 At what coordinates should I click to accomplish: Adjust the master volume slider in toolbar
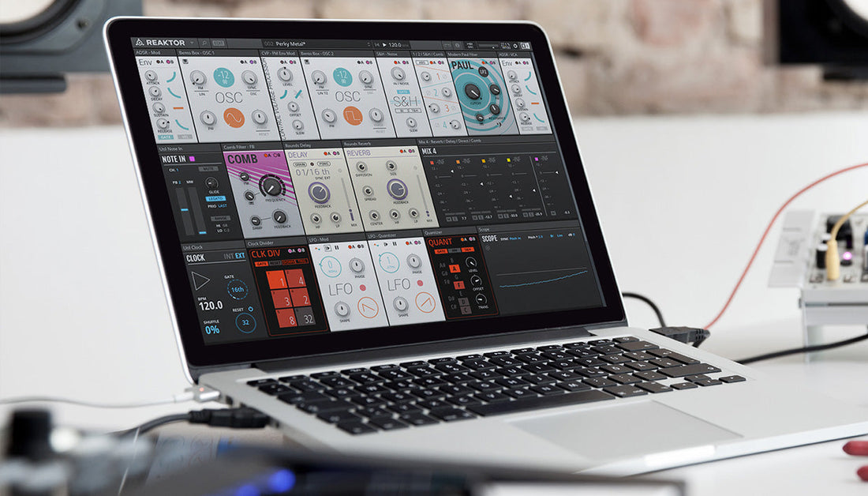488,46
